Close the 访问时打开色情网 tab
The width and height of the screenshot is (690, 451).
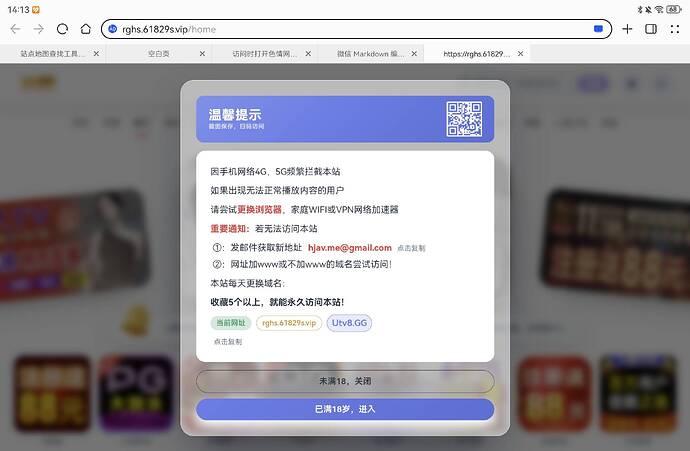[308, 54]
